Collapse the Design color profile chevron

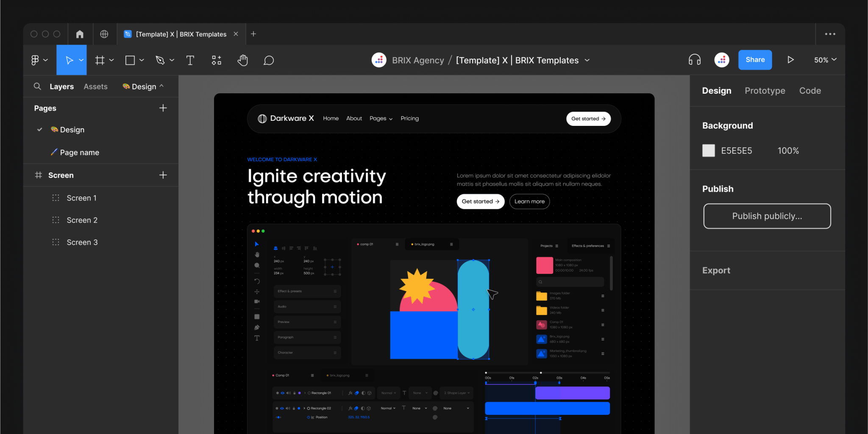161,86
